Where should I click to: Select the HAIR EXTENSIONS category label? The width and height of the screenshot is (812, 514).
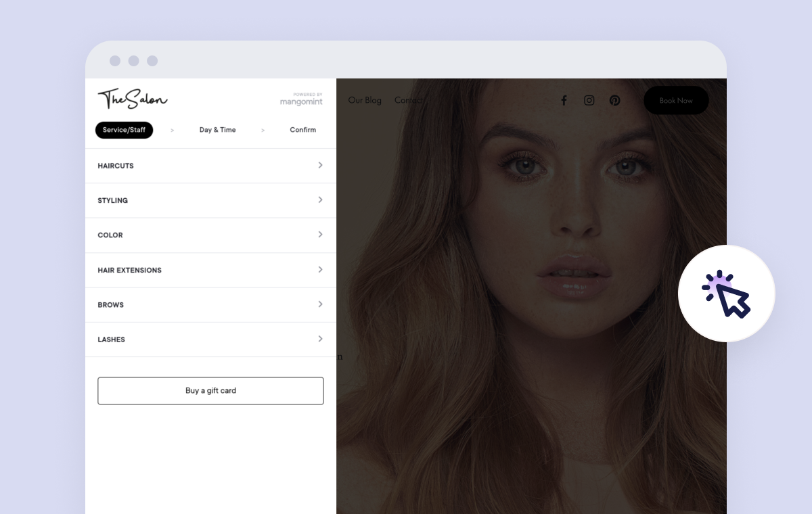click(130, 271)
